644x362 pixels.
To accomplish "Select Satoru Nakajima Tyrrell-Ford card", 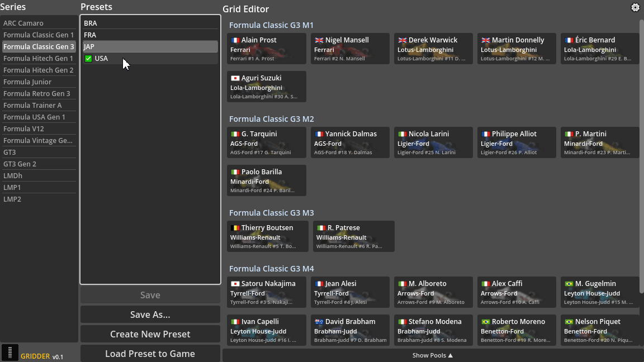I will [x=267, y=292].
